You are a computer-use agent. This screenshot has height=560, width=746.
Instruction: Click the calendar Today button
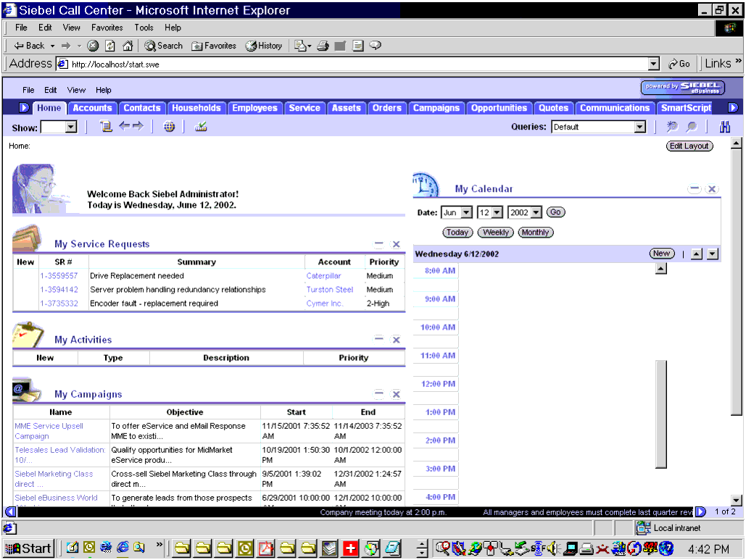[x=457, y=232]
